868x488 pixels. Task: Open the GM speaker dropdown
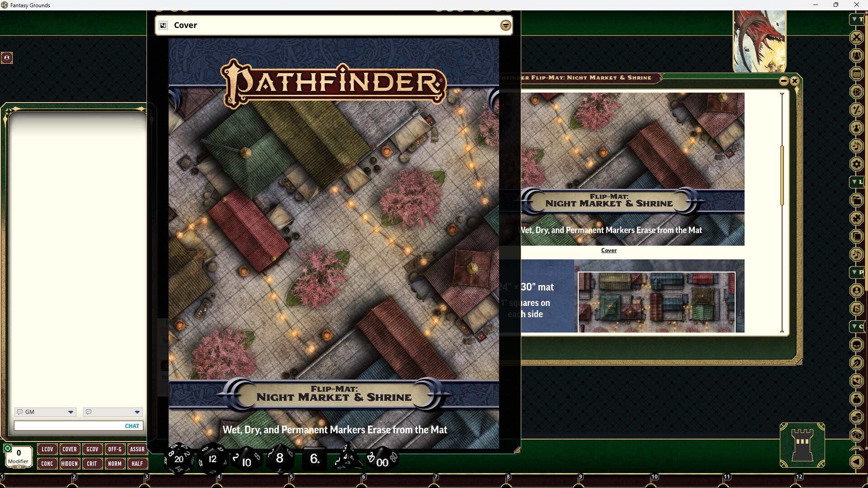coord(45,412)
